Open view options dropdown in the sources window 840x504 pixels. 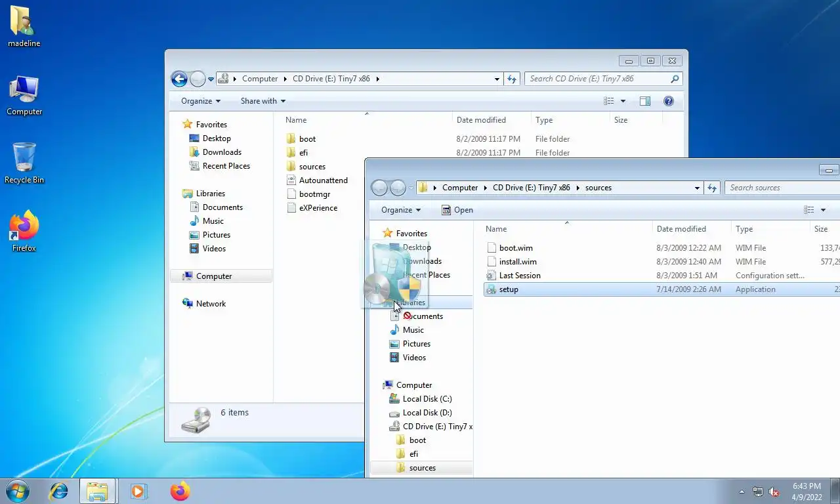(823, 210)
